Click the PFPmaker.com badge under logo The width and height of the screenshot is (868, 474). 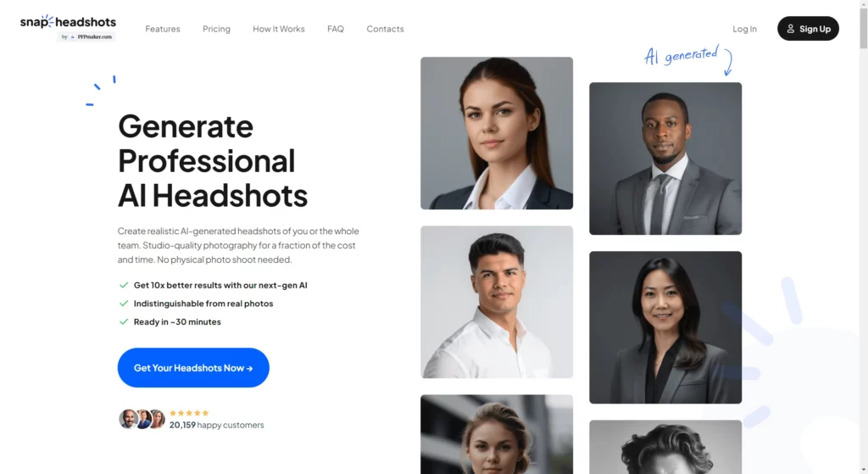[86, 36]
